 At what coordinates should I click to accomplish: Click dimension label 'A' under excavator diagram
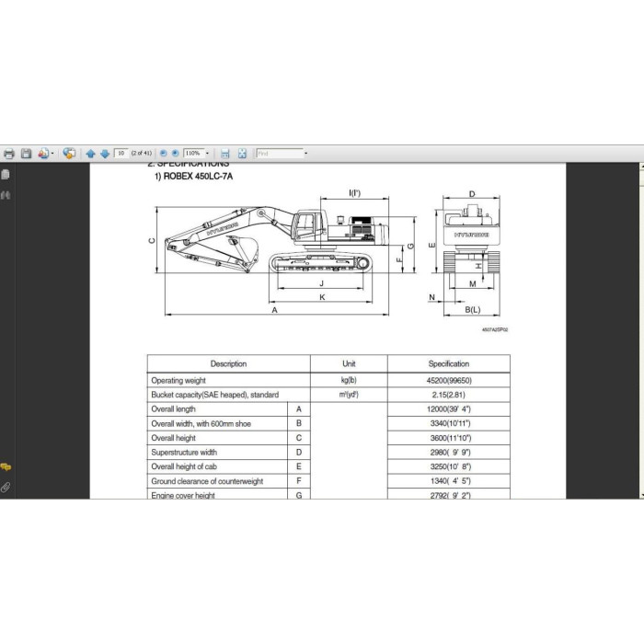click(275, 310)
